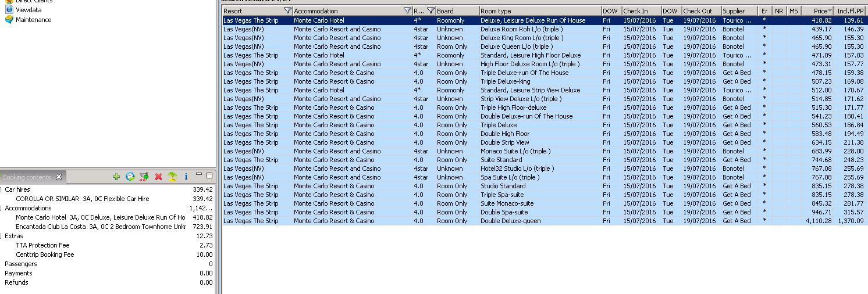Select the Standard, Leisure High Floor Deluxe row
The height and width of the screenshot is (294, 868).
pos(545,55)
